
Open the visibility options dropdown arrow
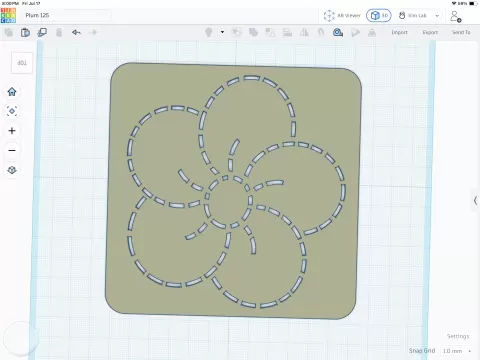point(222,32)
